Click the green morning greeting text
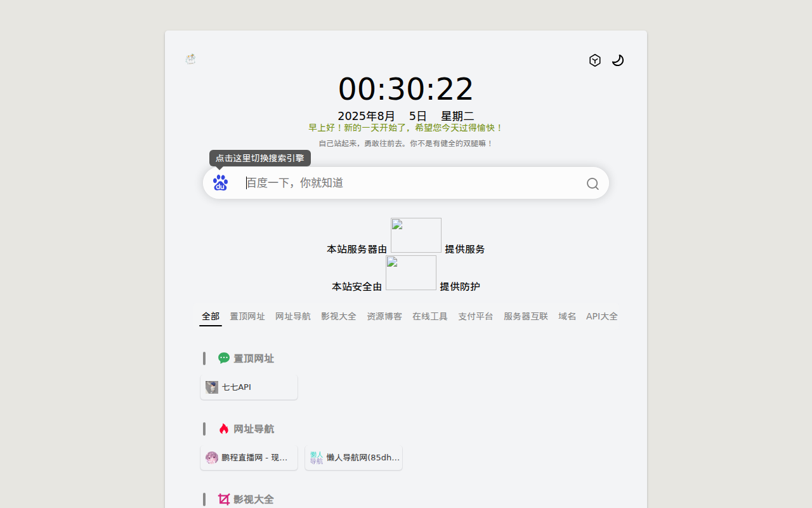This screenshot has height=508, width=812. pos(406,128)
